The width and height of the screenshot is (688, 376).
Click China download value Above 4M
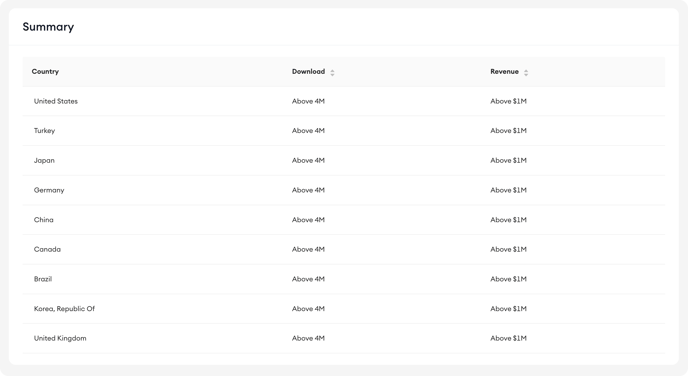click(x=308, y=220)
